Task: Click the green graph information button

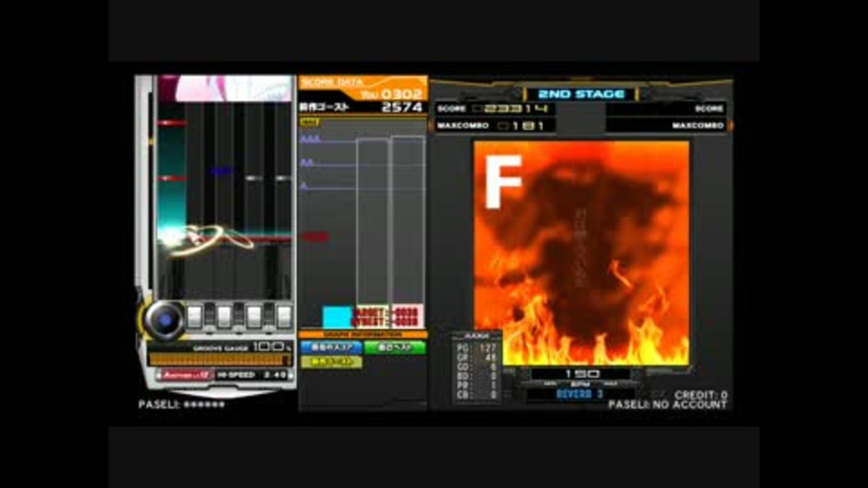Action: (x=395, y=347)
